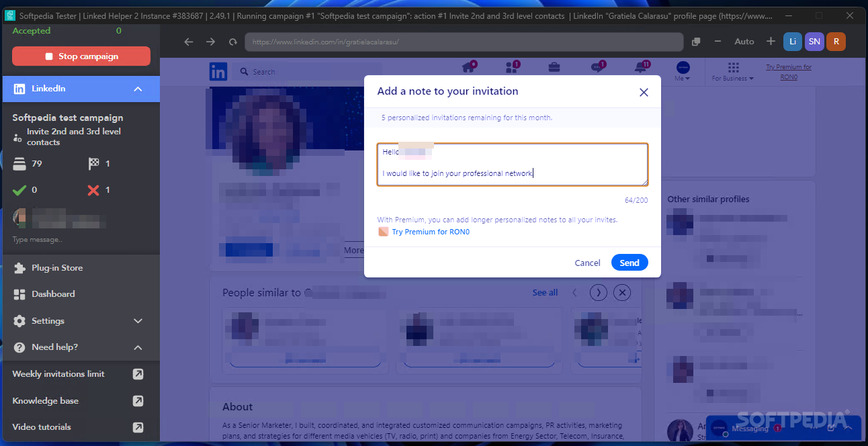
Task: Click the processed flag counter icon
Action: click(93, 164)
